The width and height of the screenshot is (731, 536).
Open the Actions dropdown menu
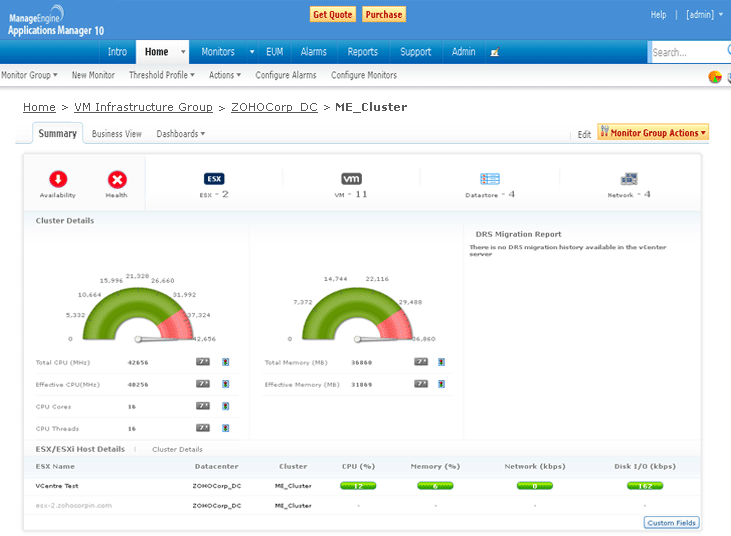225,75
